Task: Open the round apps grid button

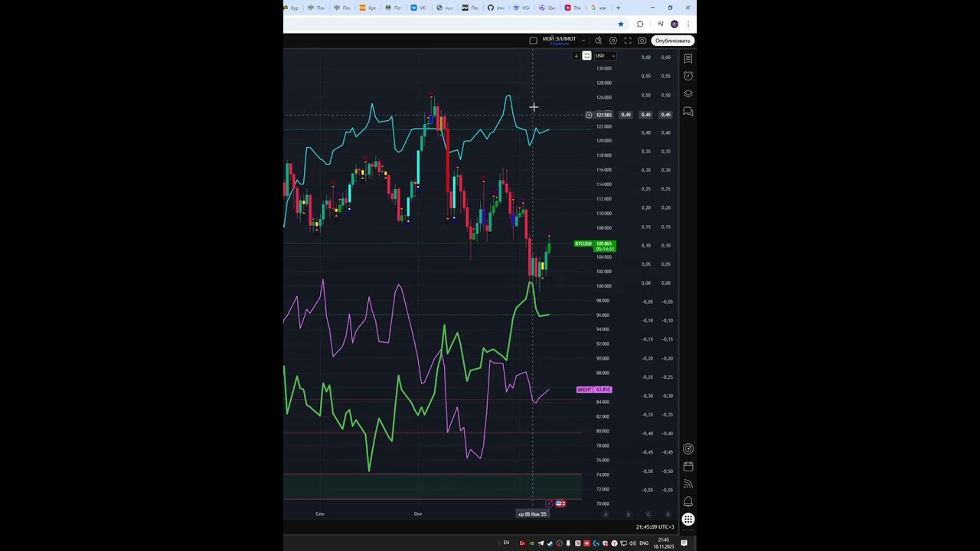Action: pyautogui.click(x=688, y=520)
